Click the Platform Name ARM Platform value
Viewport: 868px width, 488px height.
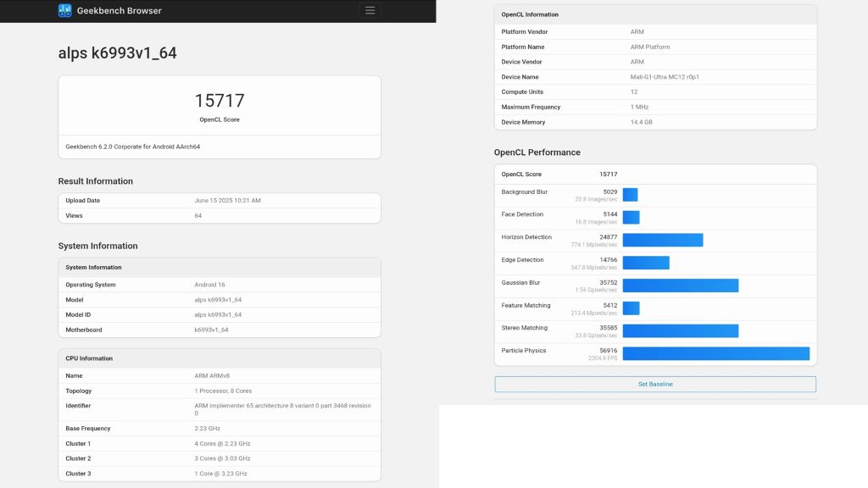(x=650, y=47)
